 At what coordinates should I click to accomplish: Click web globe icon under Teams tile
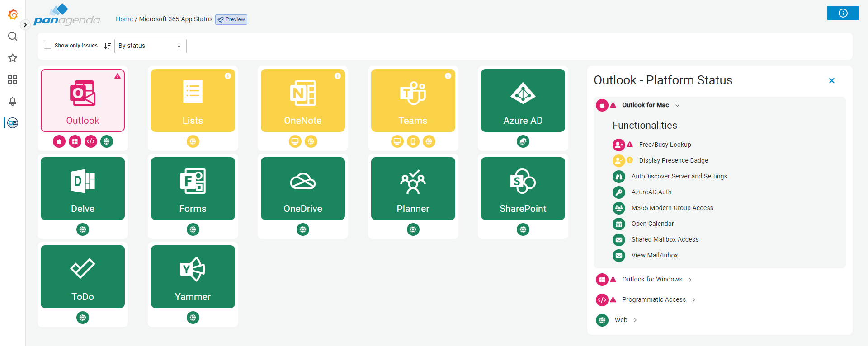tap(429, 141)
